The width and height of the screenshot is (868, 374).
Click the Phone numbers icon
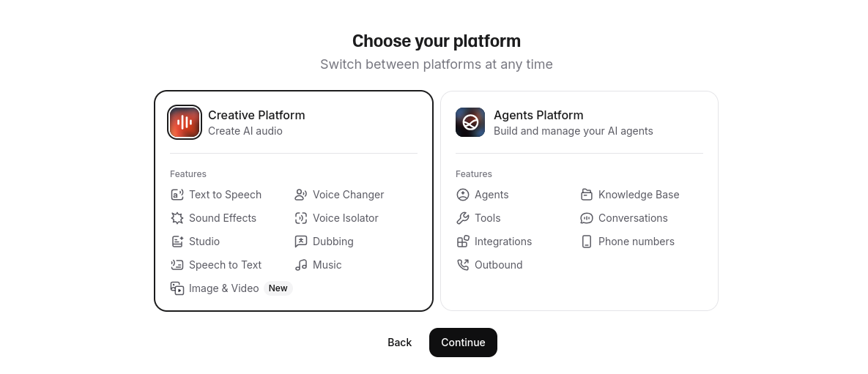pyautogui.click(x=587, y=242)
